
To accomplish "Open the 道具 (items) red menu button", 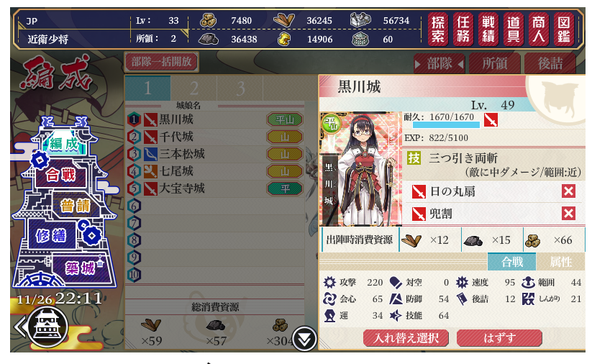I will [x=514, y=29].
